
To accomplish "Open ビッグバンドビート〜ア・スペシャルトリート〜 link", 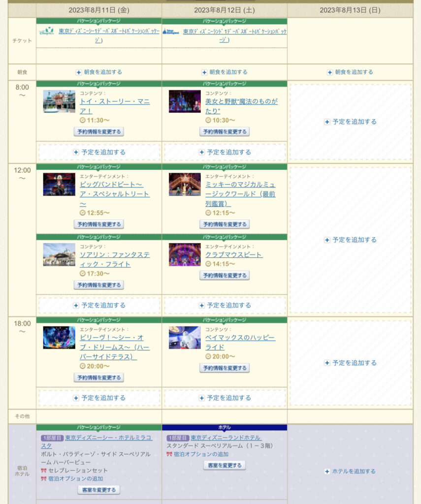I will [x=115, y=194].
